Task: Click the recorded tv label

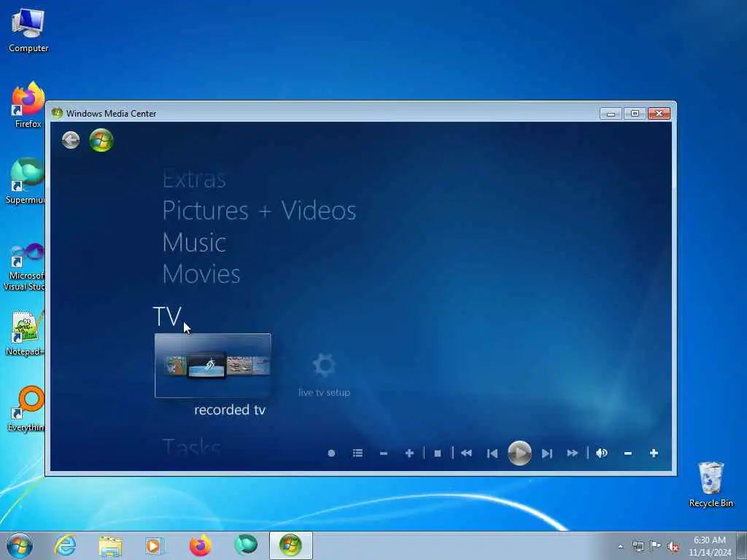Action: tap(230, 410)
